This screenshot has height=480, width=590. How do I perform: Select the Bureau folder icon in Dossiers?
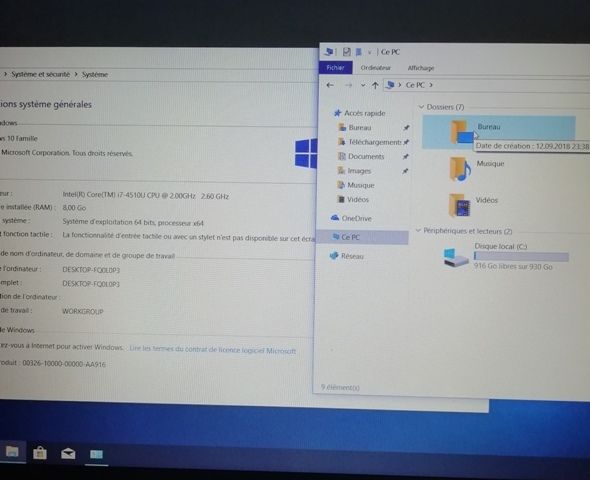pos(461,132)
